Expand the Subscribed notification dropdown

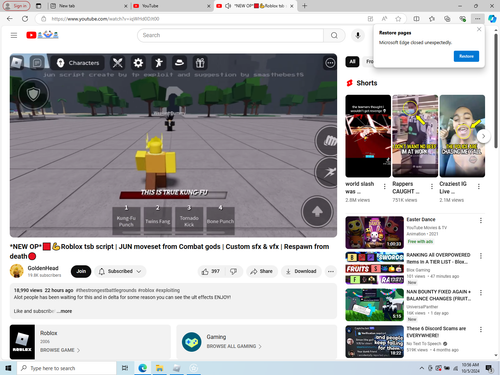click(x=120, y=271)
